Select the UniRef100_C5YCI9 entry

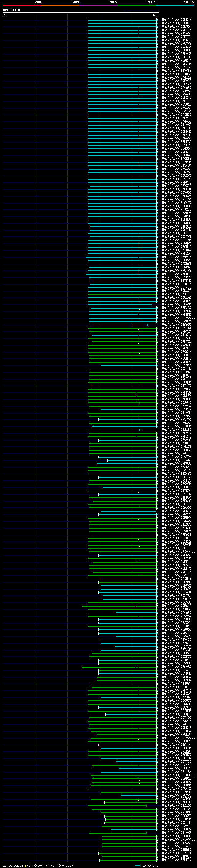[x=176, y=410]
